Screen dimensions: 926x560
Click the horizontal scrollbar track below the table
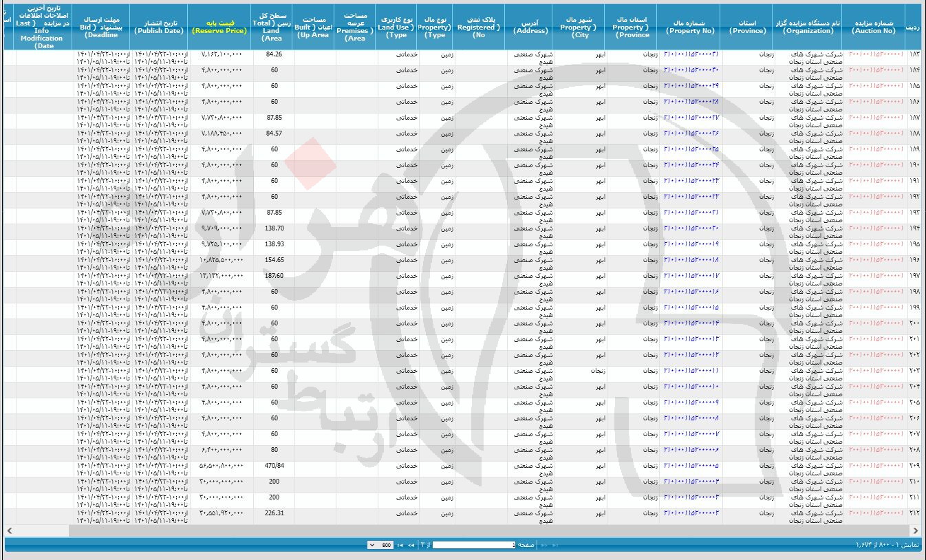click(x=482, y=530)
